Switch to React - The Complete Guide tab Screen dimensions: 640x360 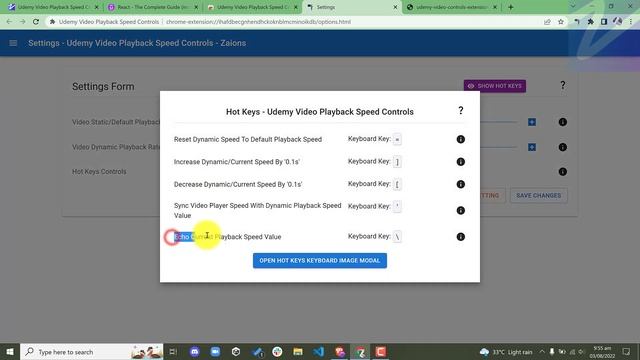click(153, 7)
